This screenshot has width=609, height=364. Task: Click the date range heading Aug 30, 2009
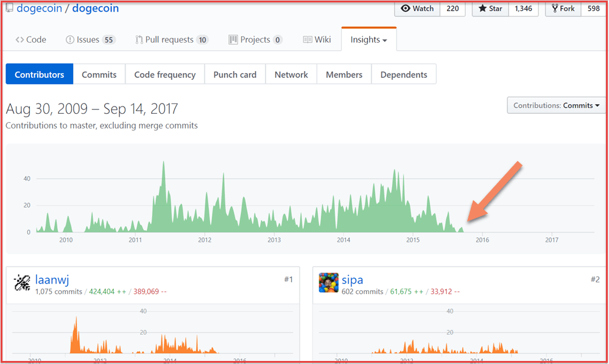pos(92,109)
